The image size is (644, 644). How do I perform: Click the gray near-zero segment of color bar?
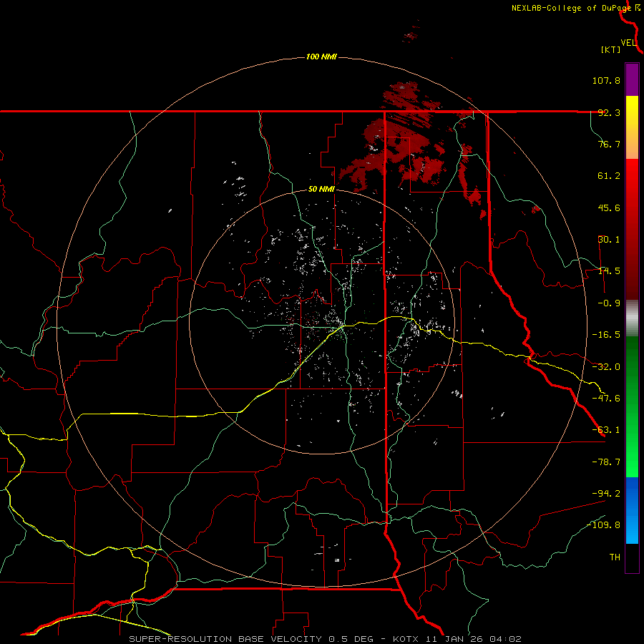click(632, 318)
